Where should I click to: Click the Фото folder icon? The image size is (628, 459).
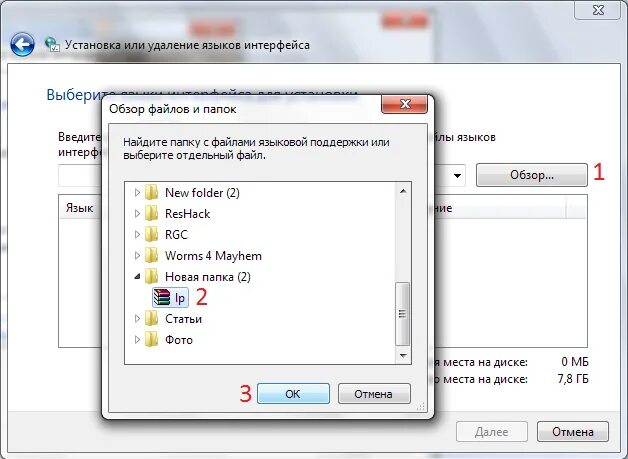click(x=151, y=340)
